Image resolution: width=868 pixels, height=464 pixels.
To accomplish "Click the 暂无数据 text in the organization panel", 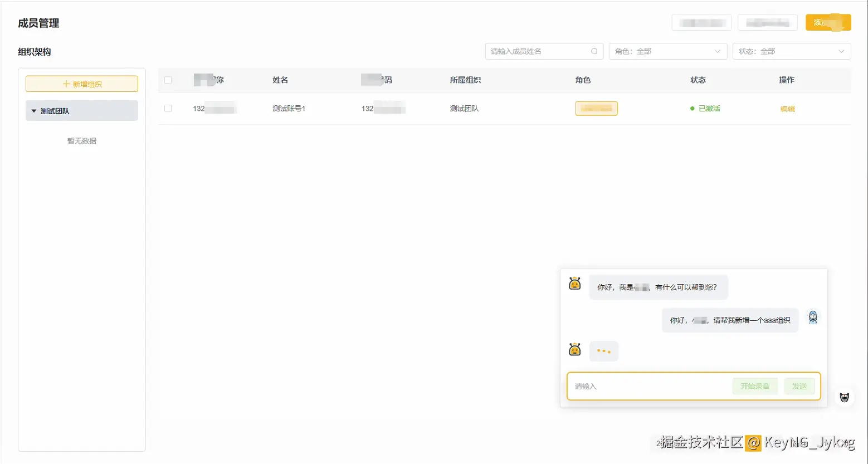I will [x=82, y=141].
